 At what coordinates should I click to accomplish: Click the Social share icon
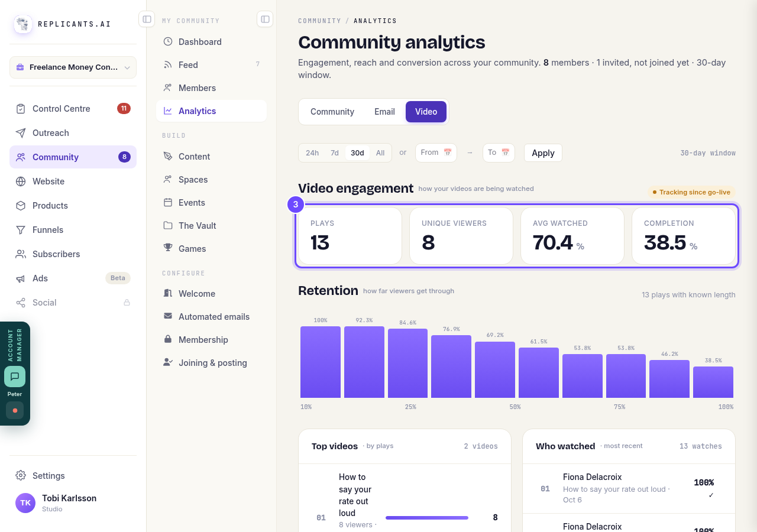[21, 303]
